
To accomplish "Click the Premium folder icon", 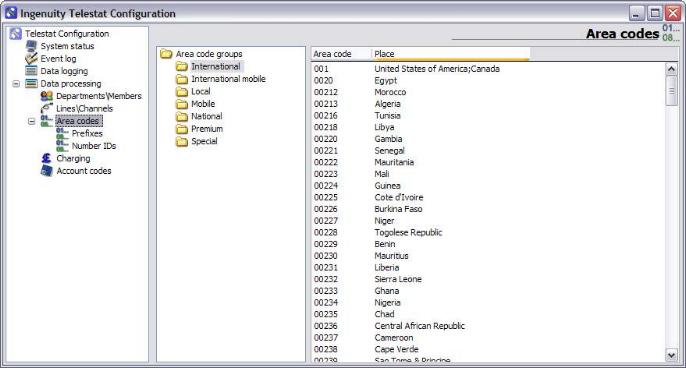I will (182, 129).
